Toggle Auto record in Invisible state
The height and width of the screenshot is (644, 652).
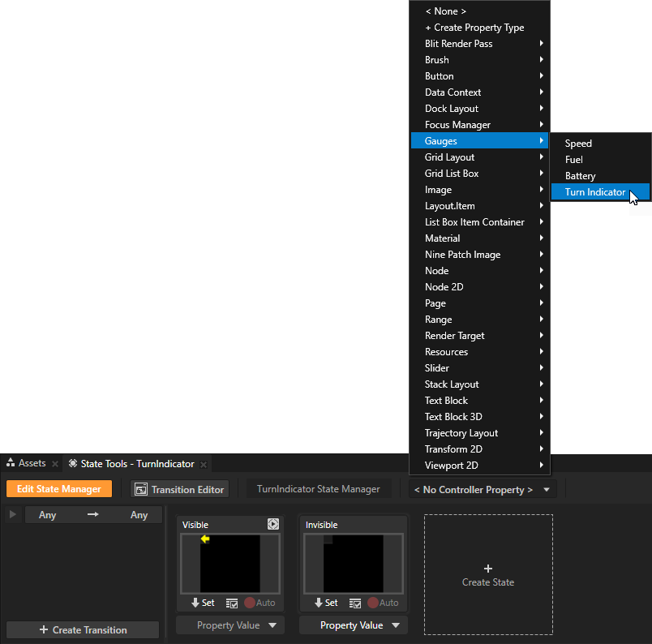click(x=373, y=603)
